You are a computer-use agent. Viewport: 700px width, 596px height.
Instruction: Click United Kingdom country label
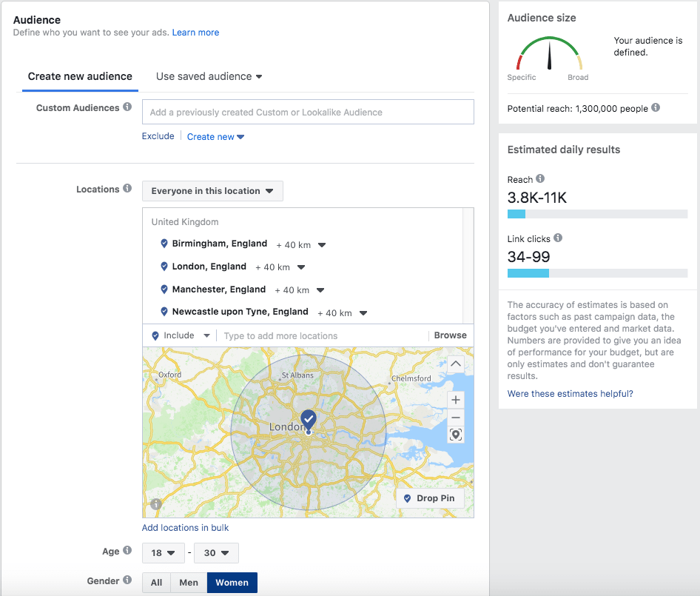(185, 221)
